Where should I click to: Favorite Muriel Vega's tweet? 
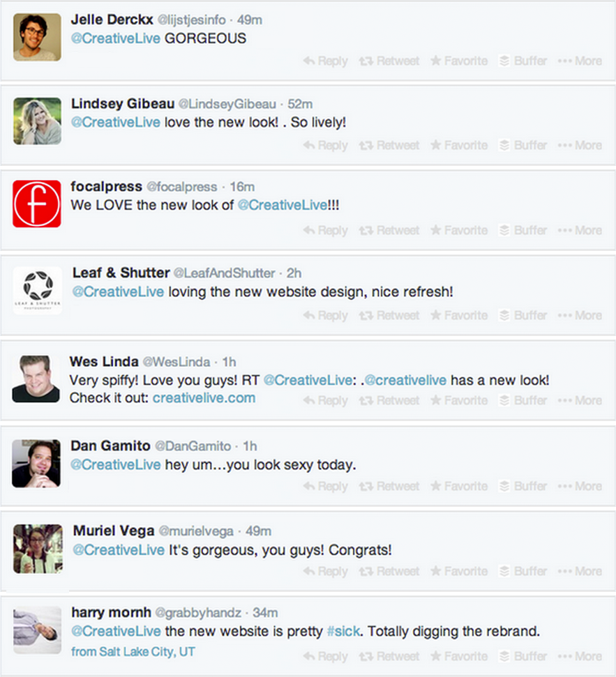tap(459, 571)
